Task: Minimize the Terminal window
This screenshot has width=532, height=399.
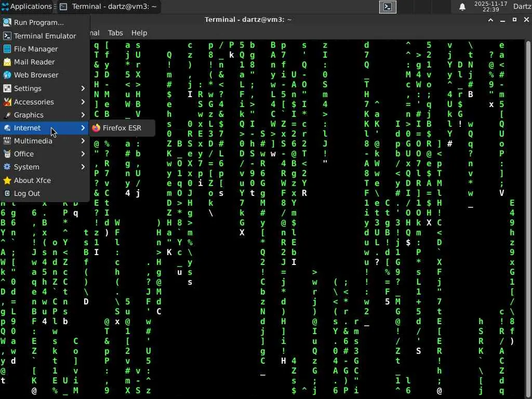Action: 502,20
